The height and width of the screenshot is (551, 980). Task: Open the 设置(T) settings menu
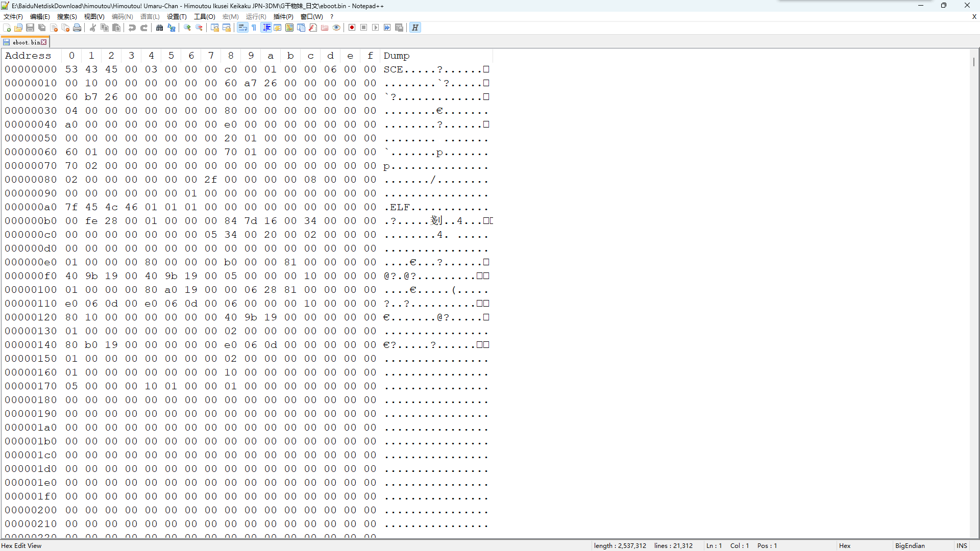[177, 17]
